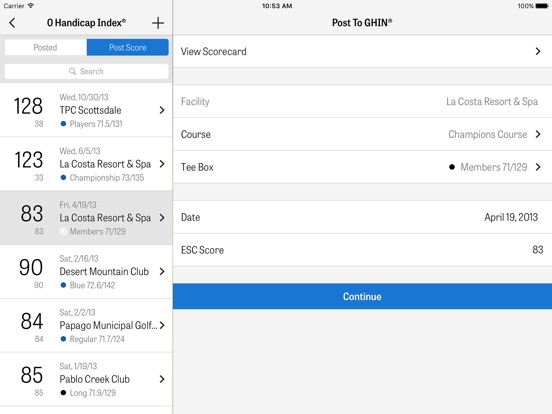The width and height of the screenshot is (552, 414).
Task: Select the 123 La Costa round
Action: point(86,164)
